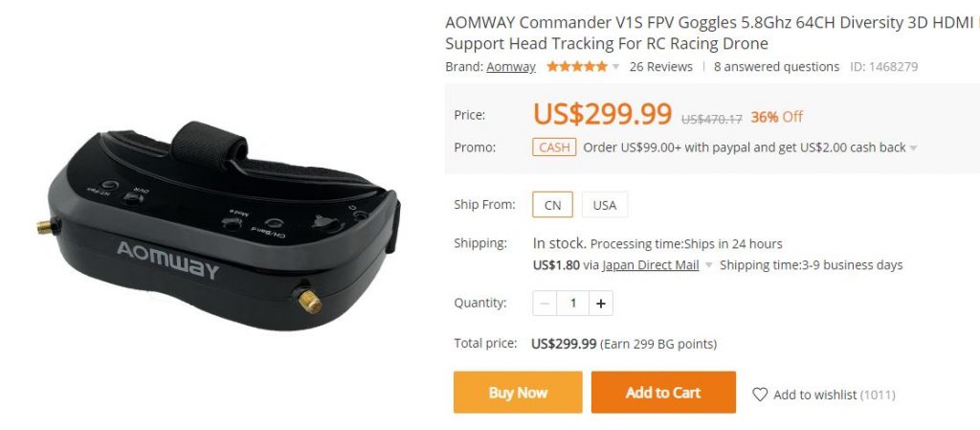The height and width of the screenshot is (430, 980).
Task: Click the Add to Cart button
Action: [663, 393]
